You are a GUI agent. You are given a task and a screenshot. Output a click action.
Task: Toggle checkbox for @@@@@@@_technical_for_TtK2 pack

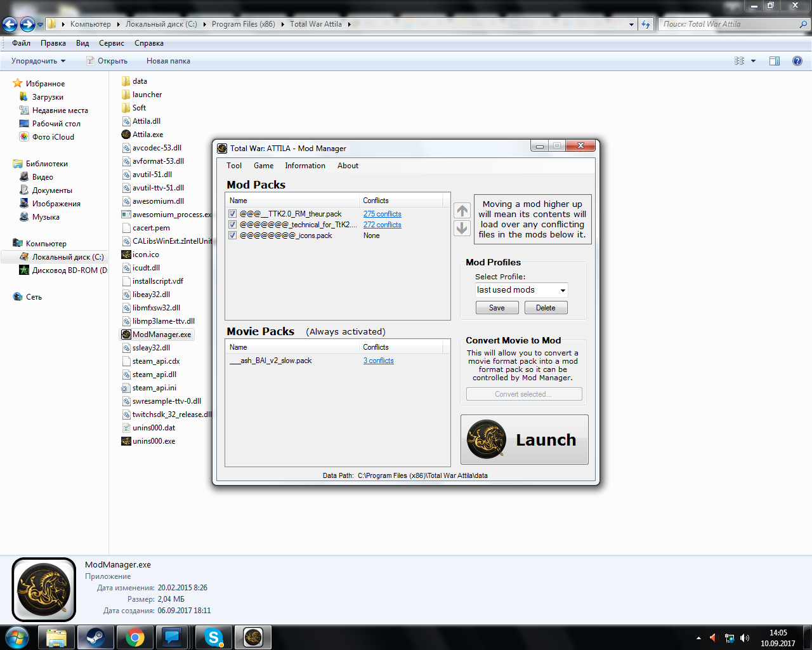click(x=233, y=225)
